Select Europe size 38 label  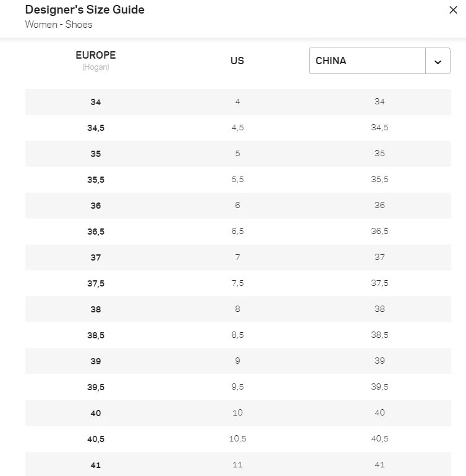pyautogui.click(x=96, y=309)
